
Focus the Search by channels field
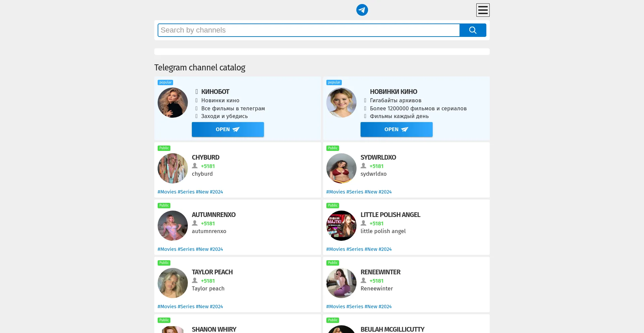click(x=309, y=30)
